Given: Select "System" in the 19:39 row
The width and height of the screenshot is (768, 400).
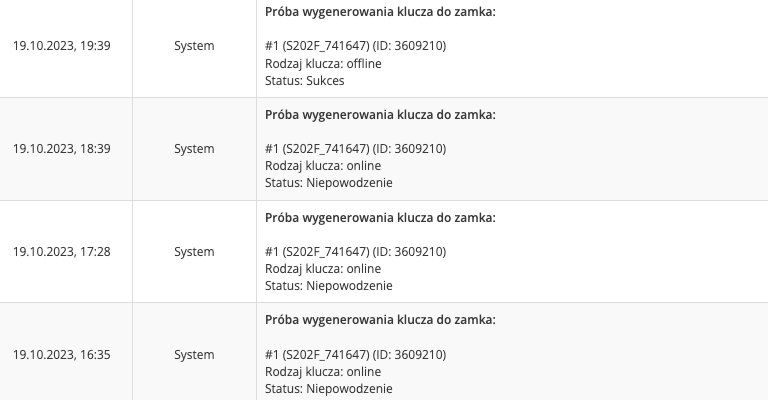Looking at the screenshot, I should (194, 46).
